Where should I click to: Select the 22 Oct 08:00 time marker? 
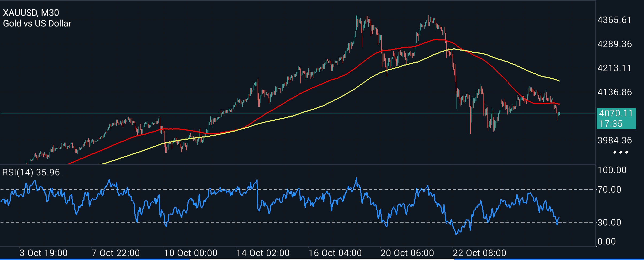pyautogui.click(x=480, y=253)
